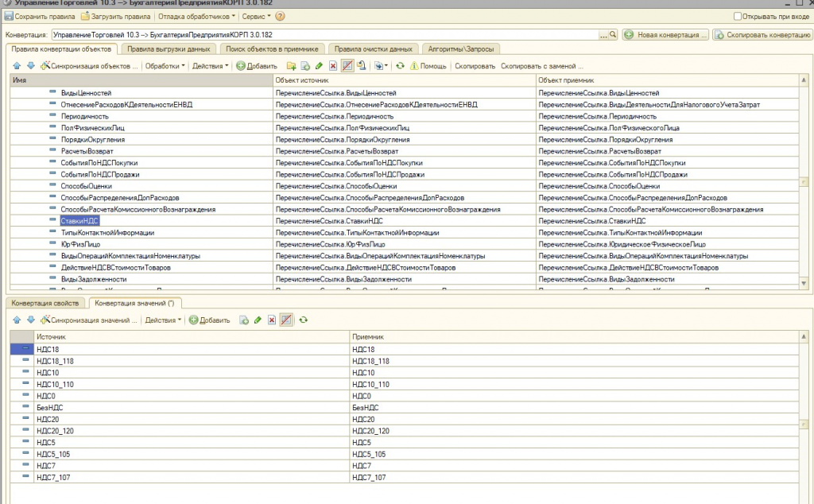Open Помощь help in objects toolbar
Image resolution: width=814 pixels, height=504 pixels.
point(428,66)
